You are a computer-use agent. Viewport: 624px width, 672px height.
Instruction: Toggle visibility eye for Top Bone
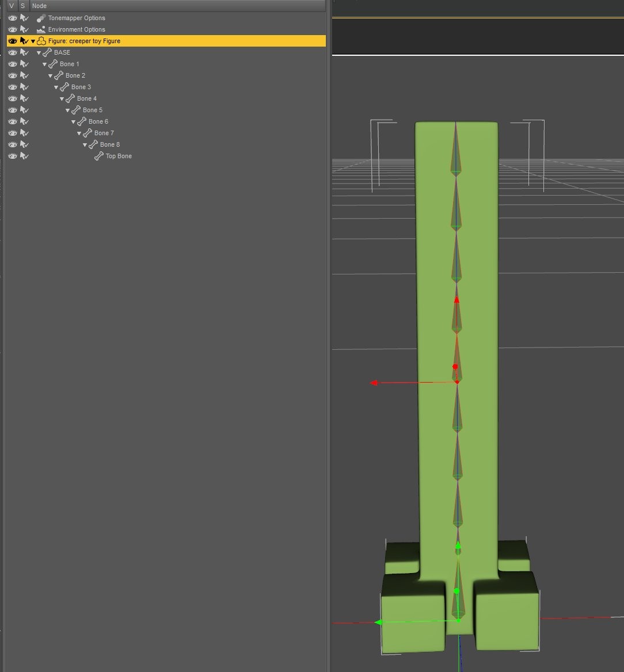point(12,156)
